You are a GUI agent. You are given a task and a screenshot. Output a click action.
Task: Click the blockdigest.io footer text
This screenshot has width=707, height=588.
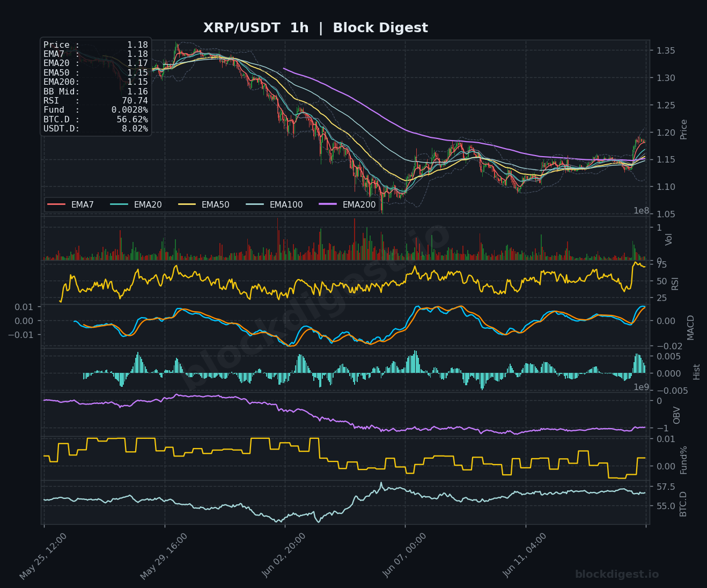pyautogui.click(x=617, y=575)
